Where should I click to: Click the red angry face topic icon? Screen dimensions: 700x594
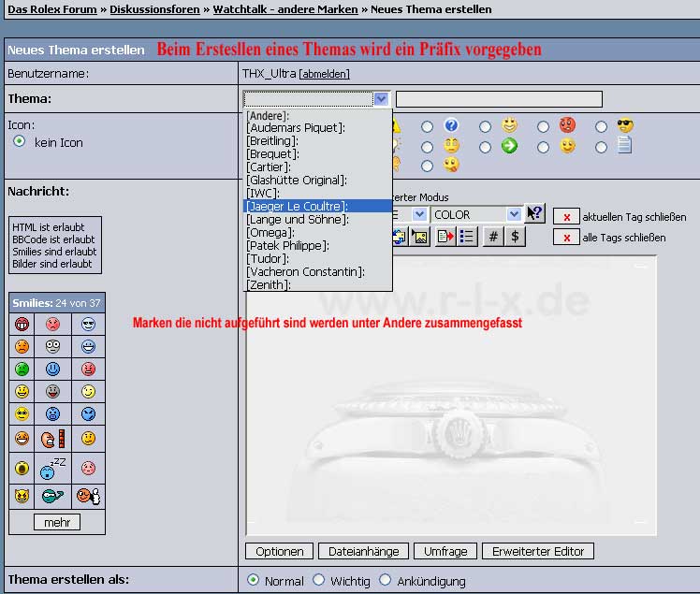point(567,125)
